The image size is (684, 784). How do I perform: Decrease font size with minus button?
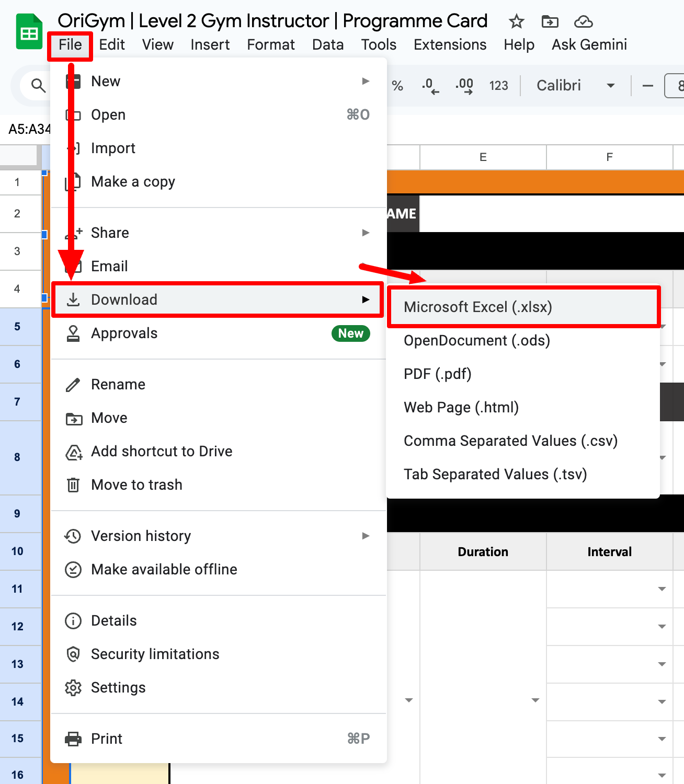click(648, 86)
